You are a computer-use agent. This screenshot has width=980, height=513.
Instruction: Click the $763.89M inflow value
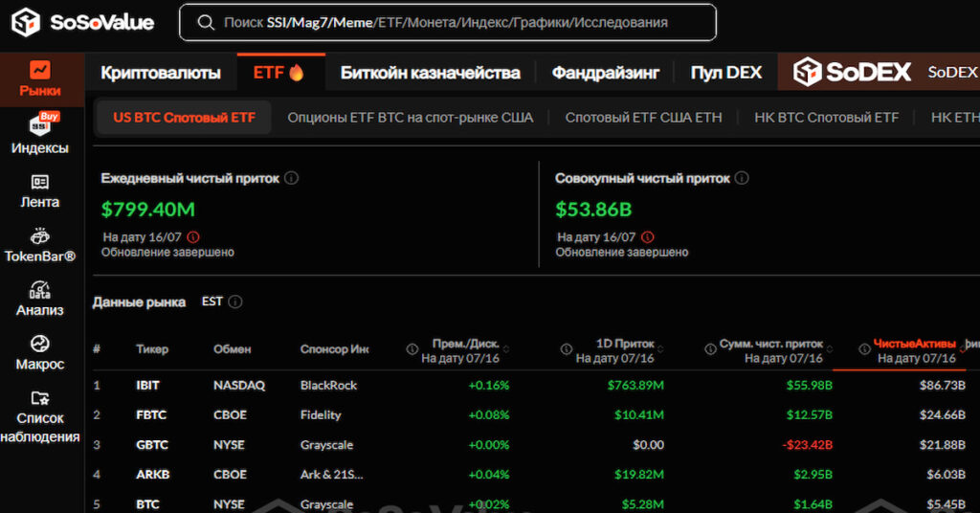[635, 385]
